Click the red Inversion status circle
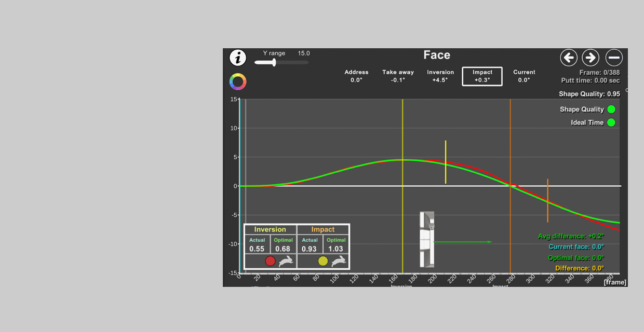The image size is (644, 332). coord(270,261)
